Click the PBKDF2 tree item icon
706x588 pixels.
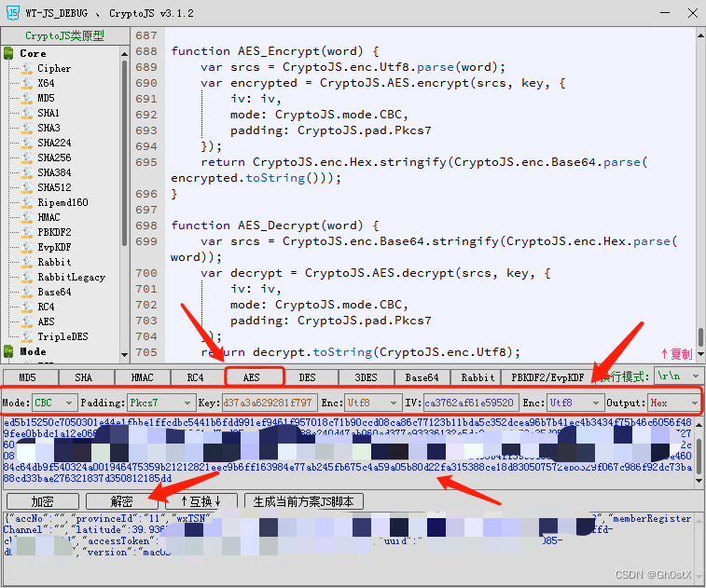tap(27, 232)
